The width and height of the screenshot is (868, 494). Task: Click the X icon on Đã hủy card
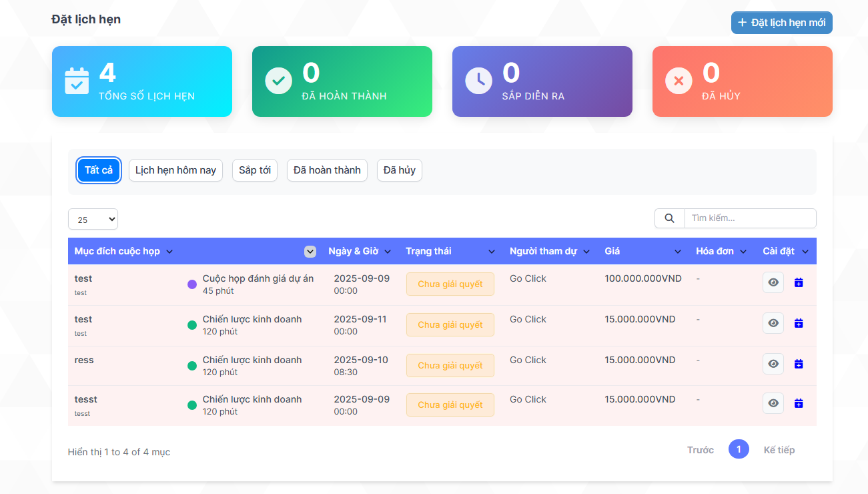click(679, 81)
